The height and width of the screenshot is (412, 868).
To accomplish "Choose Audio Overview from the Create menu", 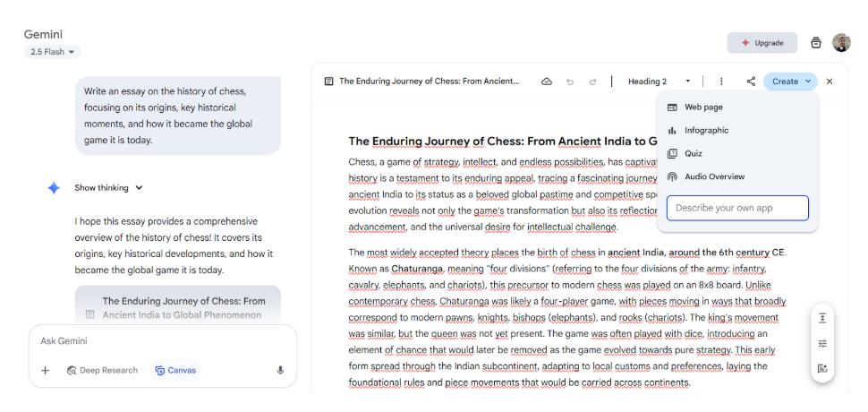I will click(x=714, y=176).
